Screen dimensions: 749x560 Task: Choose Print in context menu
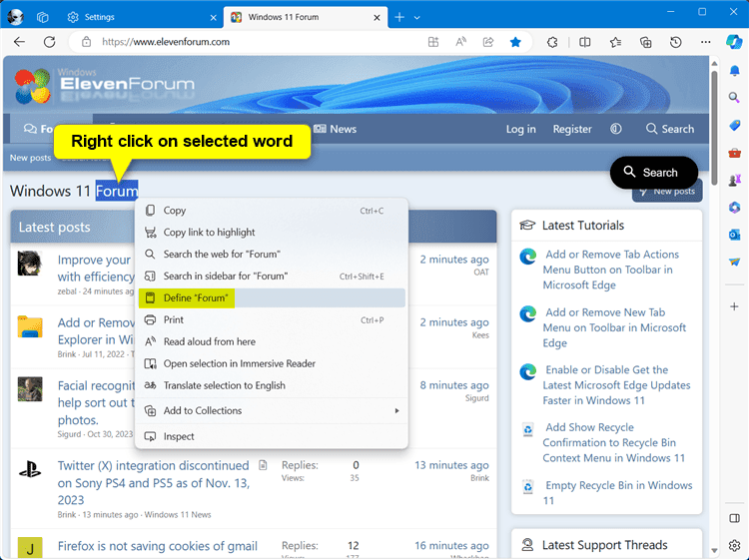pyautogui.click(x=272, y=320)
